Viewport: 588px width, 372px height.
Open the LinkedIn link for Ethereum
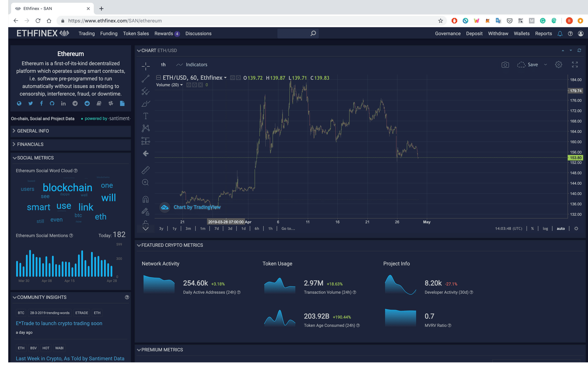point(63,103)
